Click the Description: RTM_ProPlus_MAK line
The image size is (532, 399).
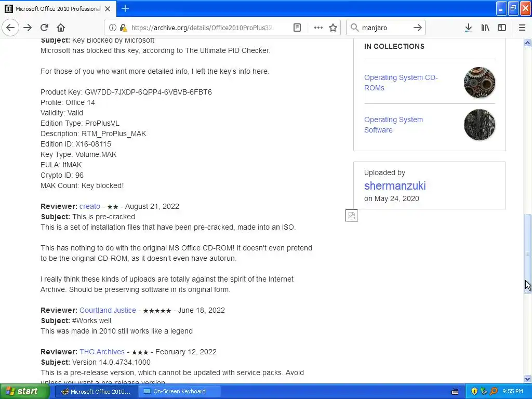[x=94, y=134]
